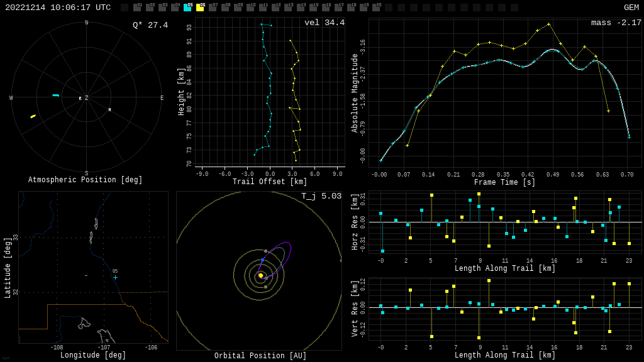Click the yellow station 06 indicator square
Viewport: 644px width, 362px height.
200,8
